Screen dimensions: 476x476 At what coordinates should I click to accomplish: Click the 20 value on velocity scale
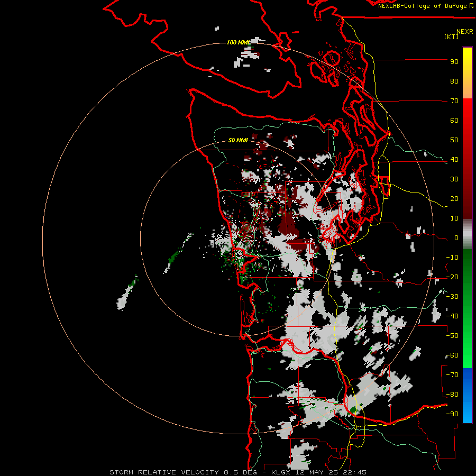[454, 198]
